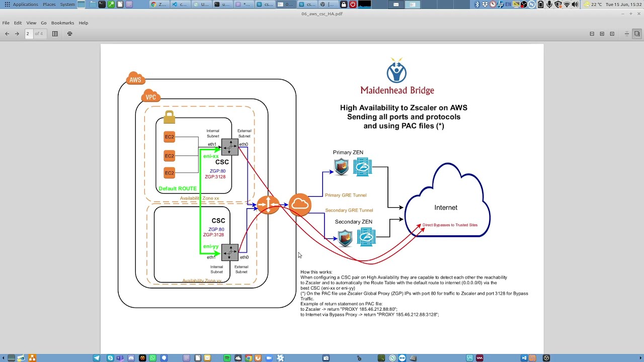This screenshot has width=644, height=362.
Task: Open Skype from the bottom dock
Action: 110,358
